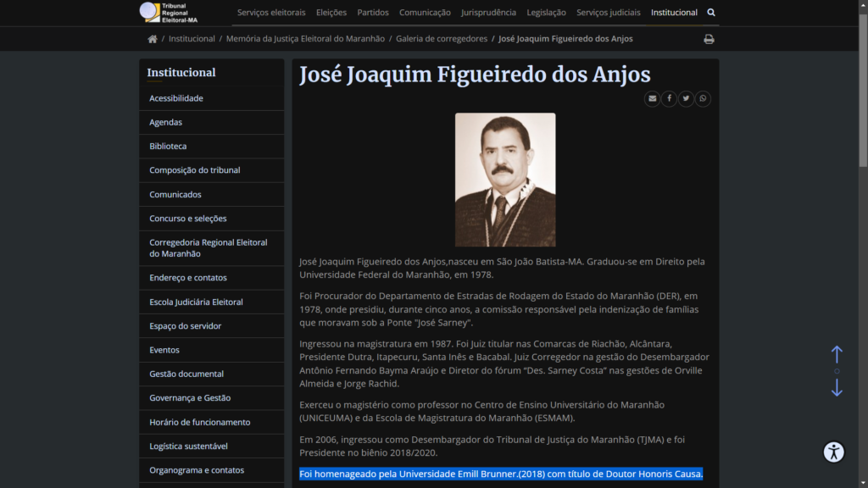Open Escola Judiciária Eleitoral in sidebar
Screen dimensions: 868x488
click(196, 302)
